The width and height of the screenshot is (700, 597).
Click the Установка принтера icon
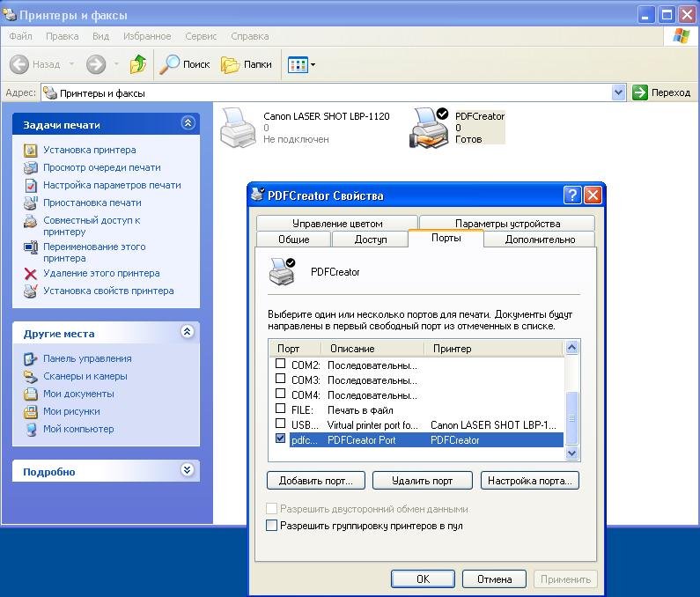point(30,150)
